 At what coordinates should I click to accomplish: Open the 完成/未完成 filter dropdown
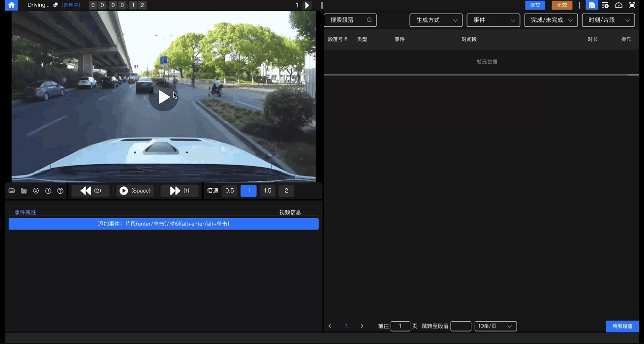[x=550, y=20]
